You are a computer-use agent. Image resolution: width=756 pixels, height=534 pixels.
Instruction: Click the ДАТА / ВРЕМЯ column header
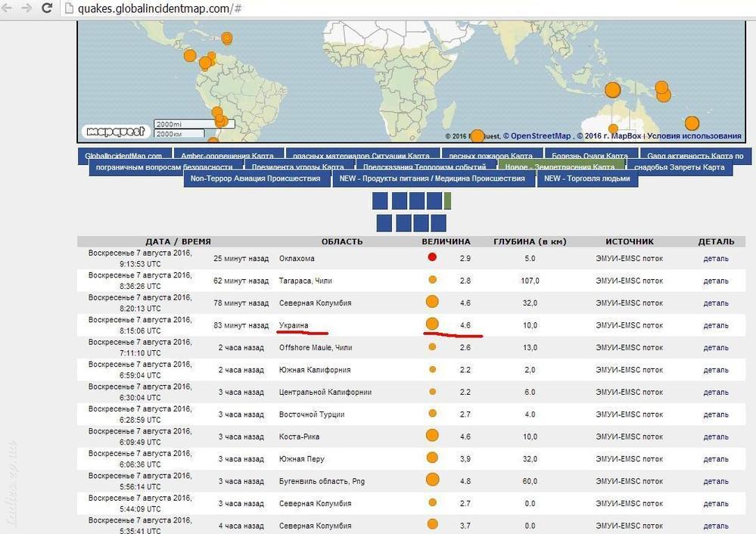[179, 241]
